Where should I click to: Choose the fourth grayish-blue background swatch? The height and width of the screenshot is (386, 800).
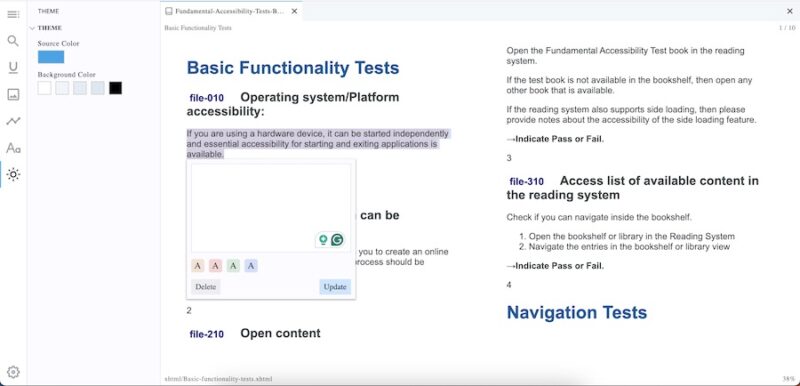[98, 88]
